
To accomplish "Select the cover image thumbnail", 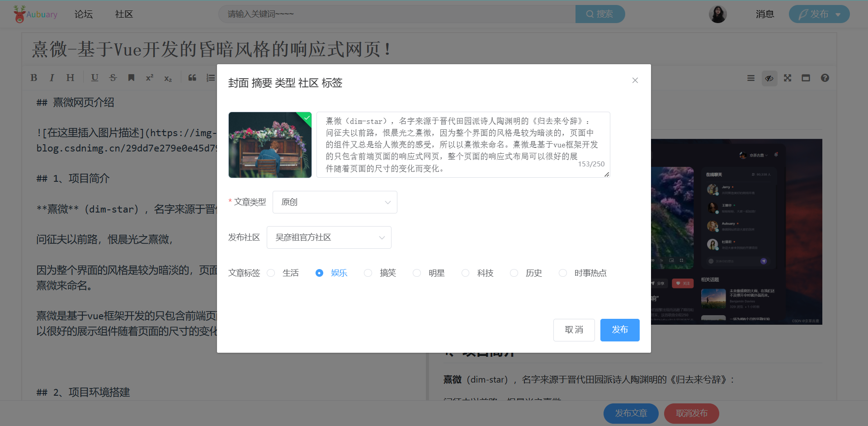I will 270,145.
